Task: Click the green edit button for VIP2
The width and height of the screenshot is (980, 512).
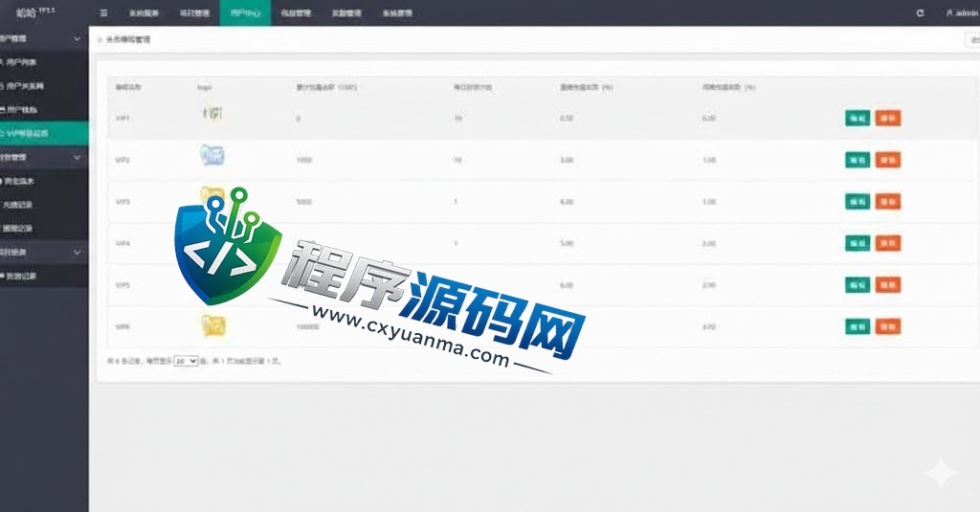Action: click(857, 160)
